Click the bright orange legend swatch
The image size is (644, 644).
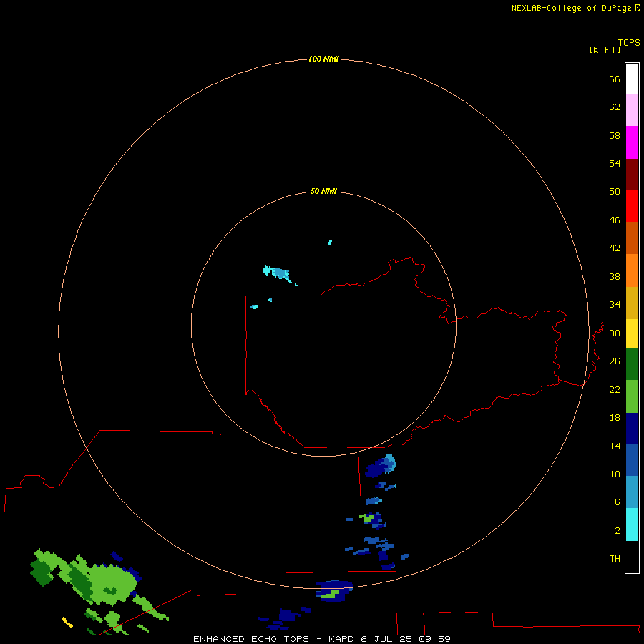pyautogui.click(x=632, y=270)
